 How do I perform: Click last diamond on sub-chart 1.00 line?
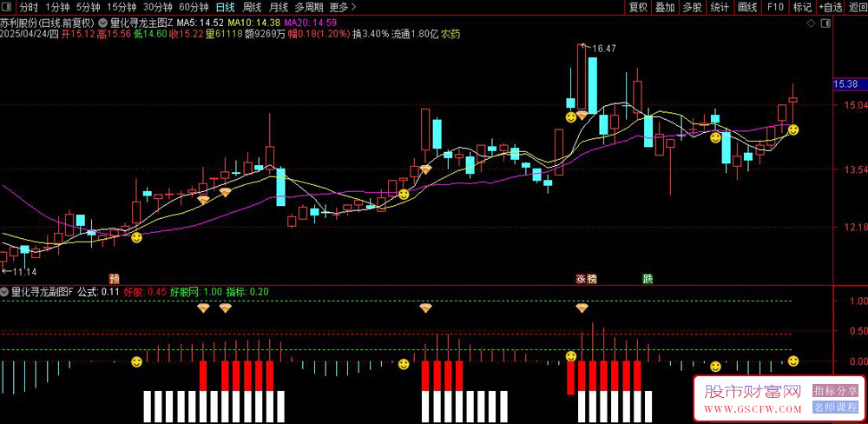(x=582, y=308)
